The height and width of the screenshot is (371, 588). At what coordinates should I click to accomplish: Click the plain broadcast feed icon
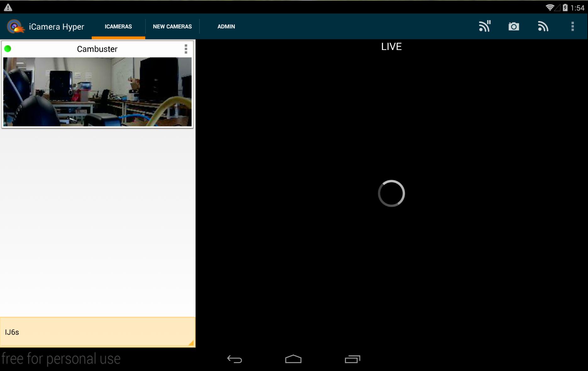[543, 26]
